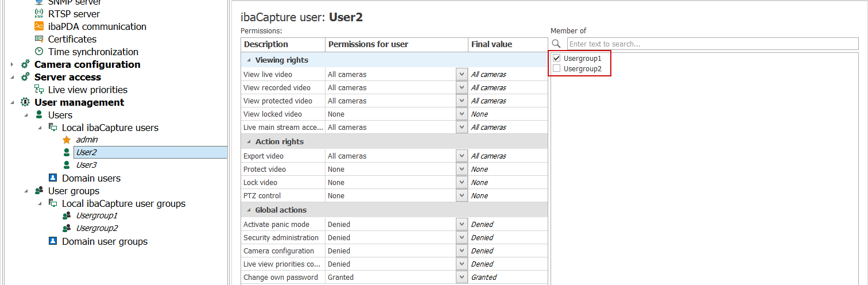Collapse the Global actions section
This screenshot has height=285, width=868.
[249, 210]
